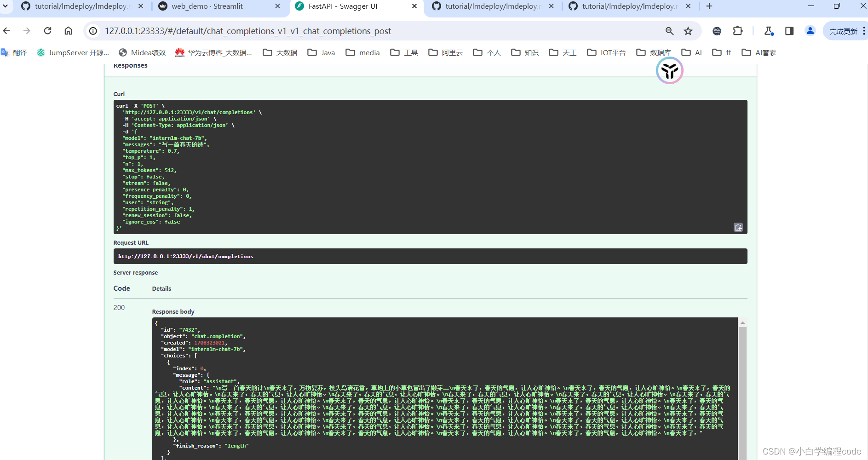Viewport: 868px width, 460px height.
Task: Open the browser home page
Action: pyautogui.click(x=68, y=31)
